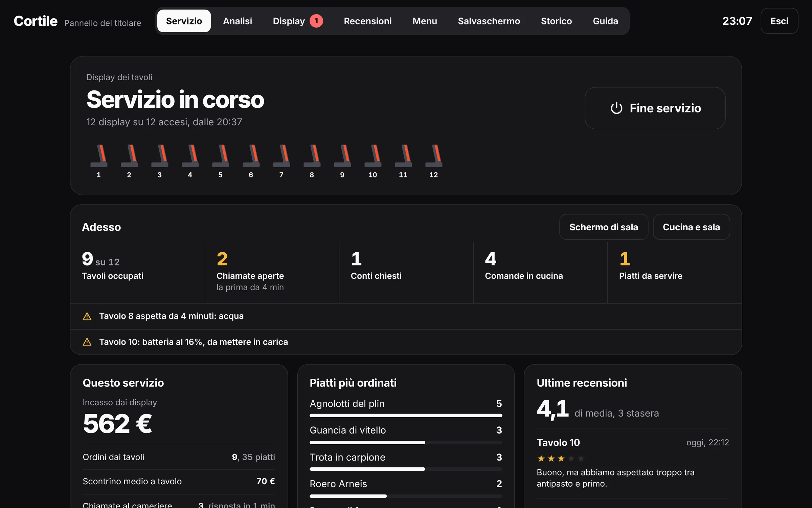
Task: Click the table 12 display icon
Action: click(x=434, y=156)
